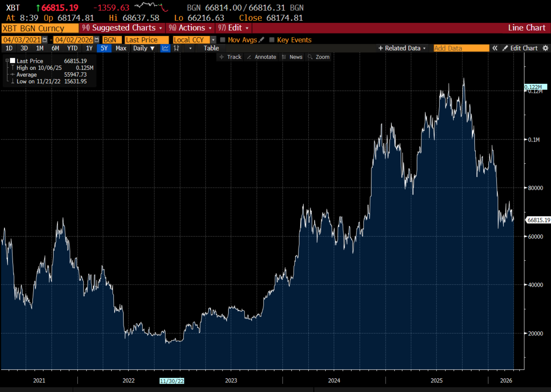Switch to the bar chart type icon
The width and height of the screenshot is (551, 392).
(x=176, y=48)
